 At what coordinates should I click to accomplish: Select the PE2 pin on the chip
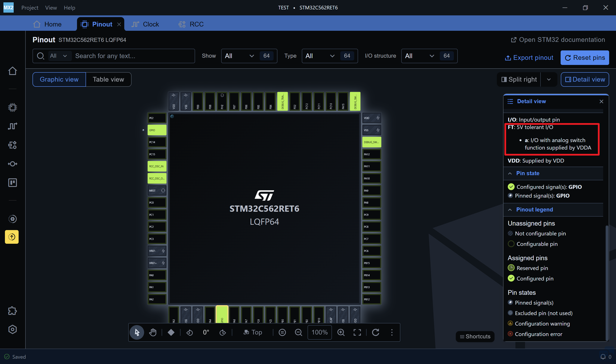pyautogui.click(x=157, y=118)
